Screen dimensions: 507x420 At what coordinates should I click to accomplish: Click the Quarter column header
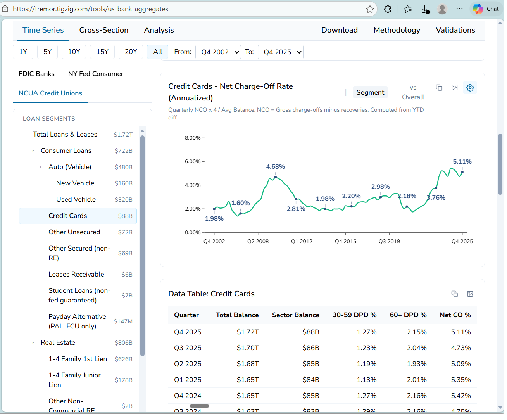coord(186,315)
